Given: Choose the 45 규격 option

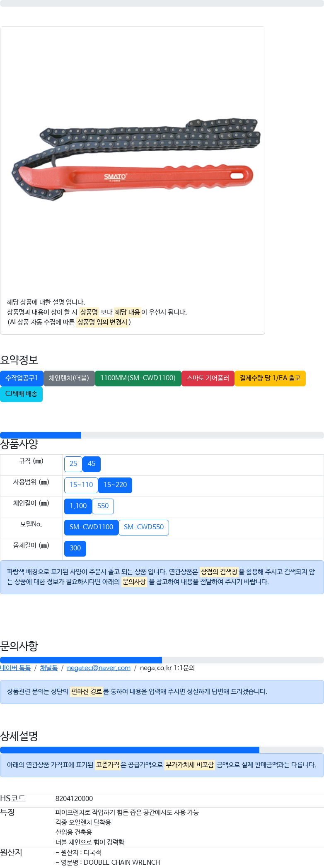Looking at the screenshot, I should tap(92, 464).
